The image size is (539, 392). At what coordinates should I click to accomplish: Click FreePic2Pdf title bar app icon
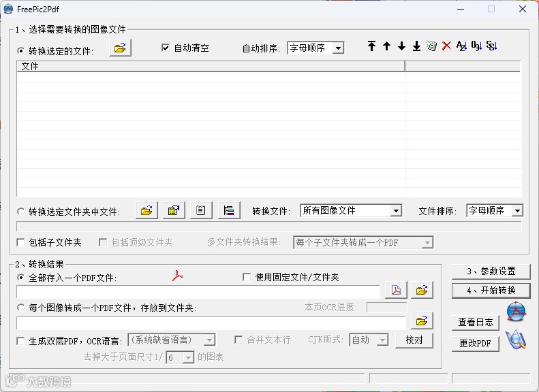8,10
